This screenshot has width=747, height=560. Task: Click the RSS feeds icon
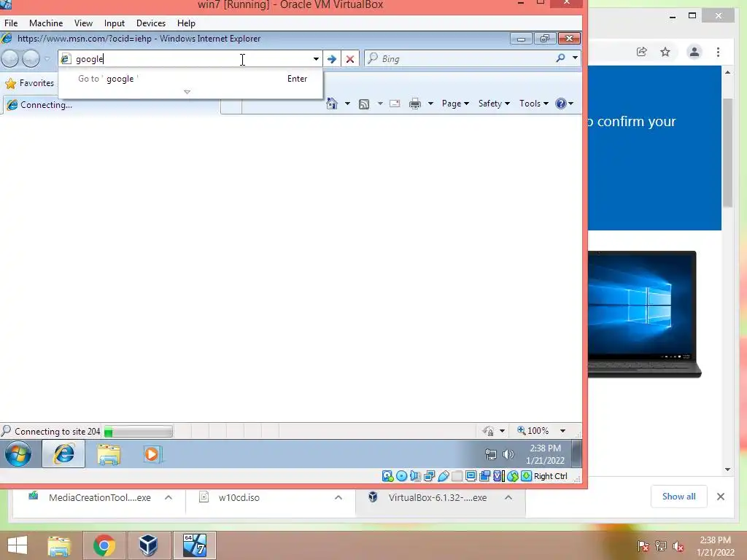[x=364, y=104]
